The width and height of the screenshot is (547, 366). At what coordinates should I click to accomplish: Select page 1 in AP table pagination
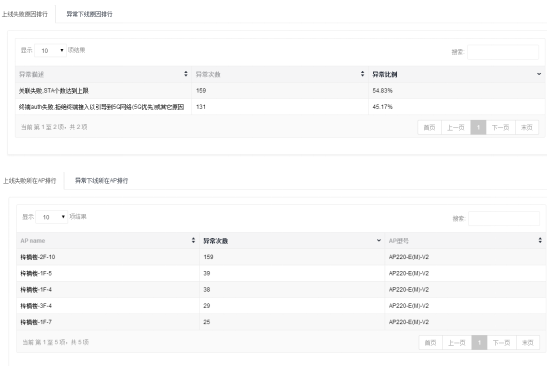click(x=479, y=343)
